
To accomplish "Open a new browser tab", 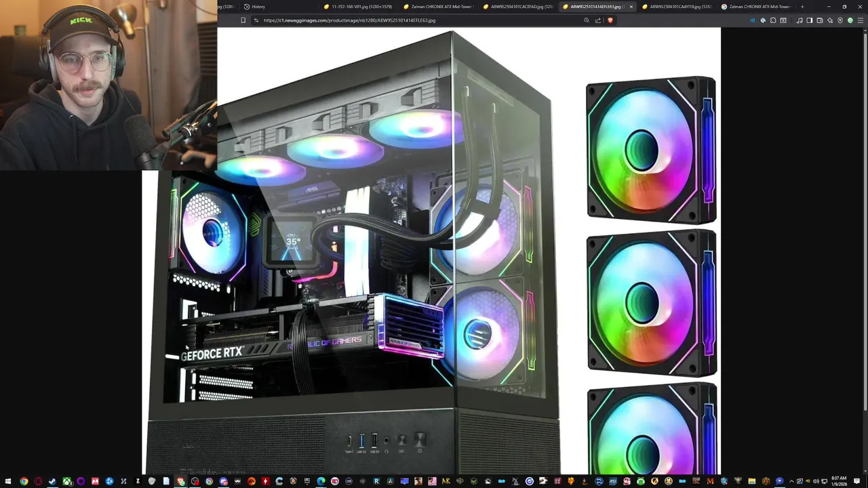I will (x=802, y=7).
